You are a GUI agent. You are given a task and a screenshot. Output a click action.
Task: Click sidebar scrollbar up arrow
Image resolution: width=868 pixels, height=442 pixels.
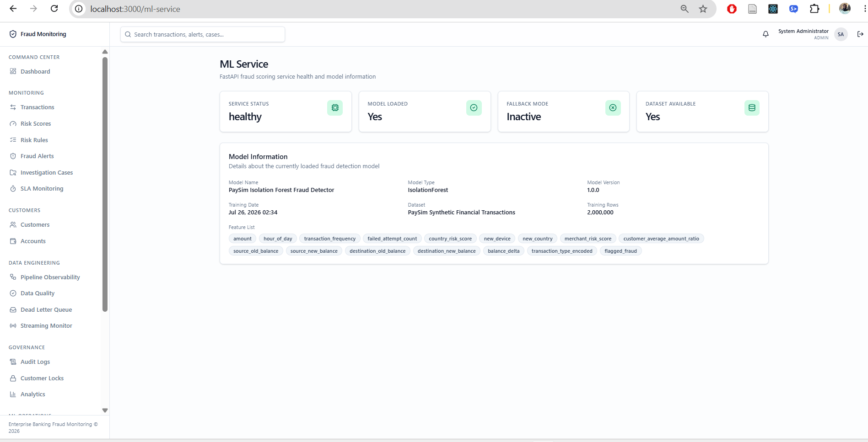[105, 52]
